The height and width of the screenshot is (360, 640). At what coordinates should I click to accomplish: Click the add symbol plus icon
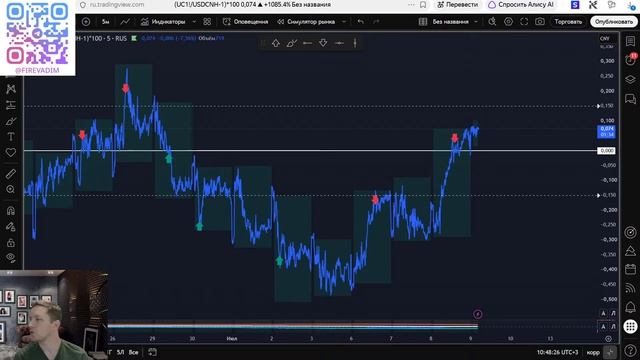tap(86, 22)
